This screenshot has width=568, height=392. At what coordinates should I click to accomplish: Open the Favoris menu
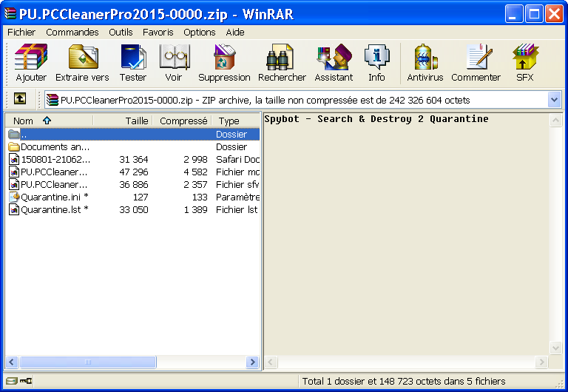158,33
